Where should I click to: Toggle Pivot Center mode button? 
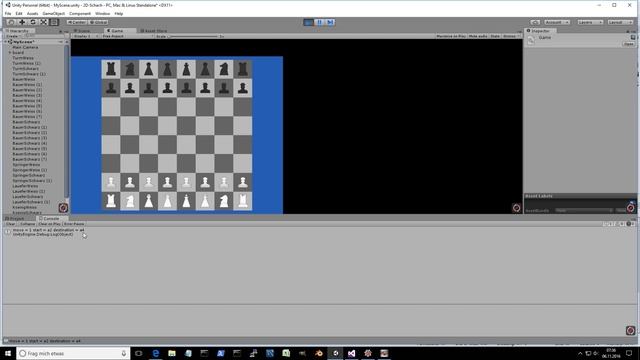click(77, 22)
